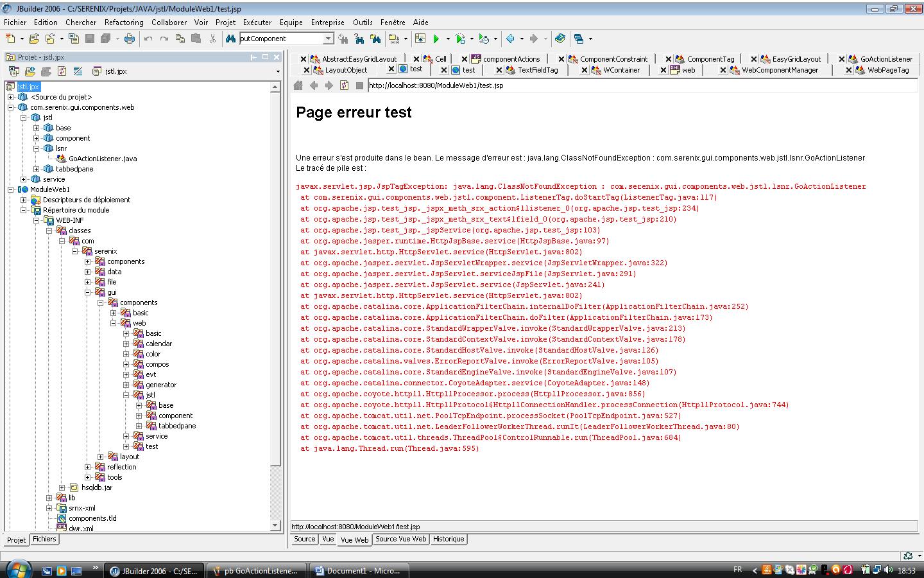Select components.tld in the project tree
The height and width of the screenshot is (578, 924).
coord(92,518)
